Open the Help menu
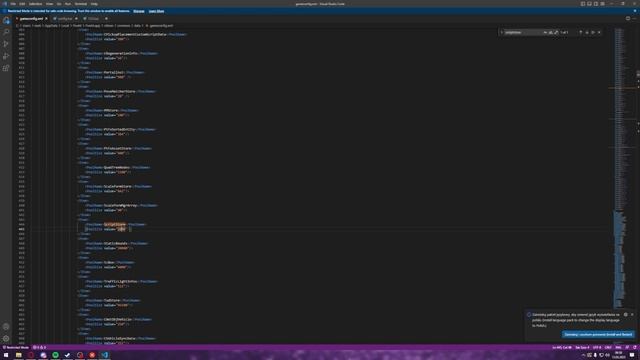 click(94, 4)
